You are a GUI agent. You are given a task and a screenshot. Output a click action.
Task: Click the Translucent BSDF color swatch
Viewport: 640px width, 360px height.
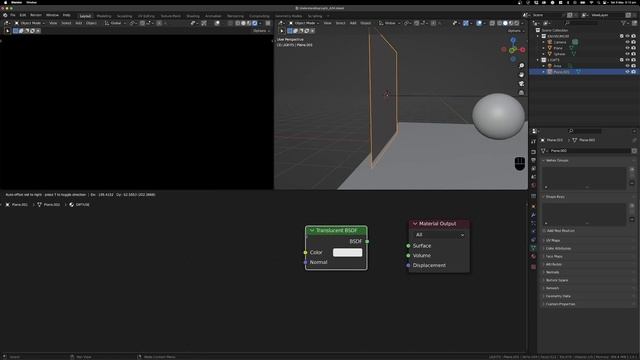[x=347, y=252]
